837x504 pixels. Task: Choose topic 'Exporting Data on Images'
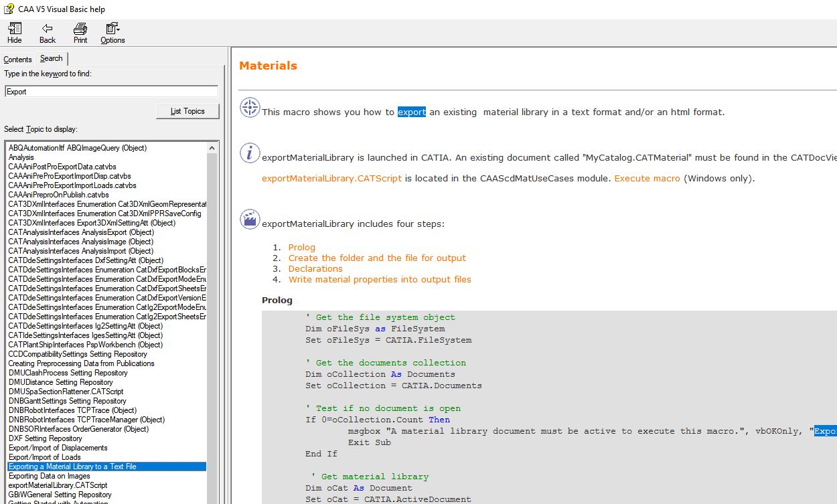point(49,476)
